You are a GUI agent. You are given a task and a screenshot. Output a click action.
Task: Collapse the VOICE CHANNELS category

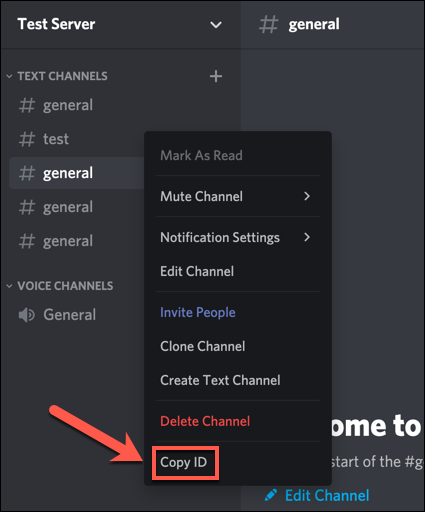pyautogui.click(x=9, y=286)
